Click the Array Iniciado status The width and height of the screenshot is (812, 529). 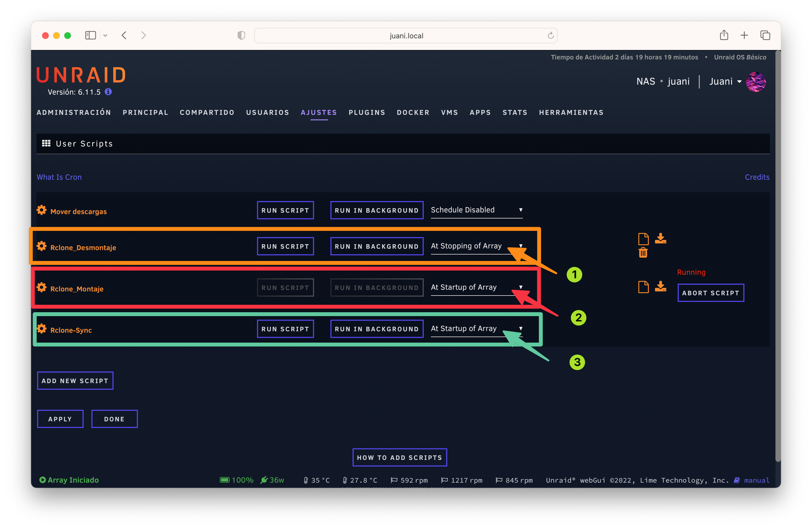(x=69, y=480)
